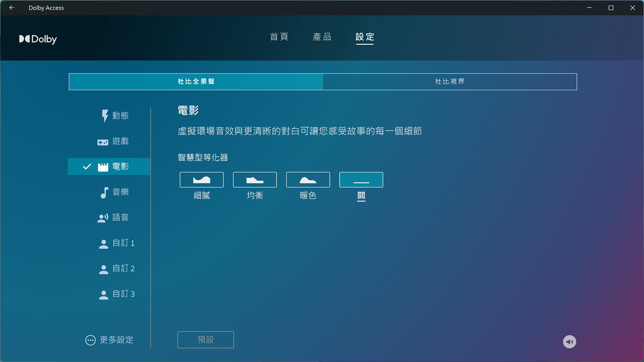
Task: Click the 自訂 1 person icon
Action: (x=103, y=244)
